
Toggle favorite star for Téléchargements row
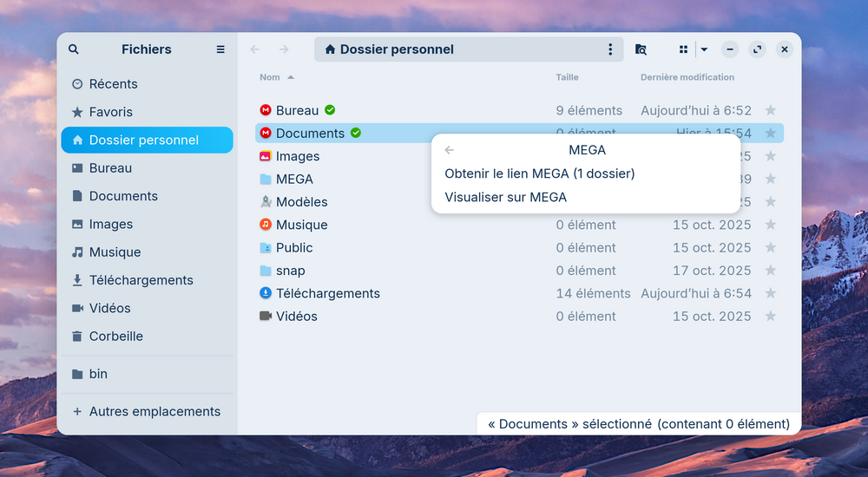(770, 293)
